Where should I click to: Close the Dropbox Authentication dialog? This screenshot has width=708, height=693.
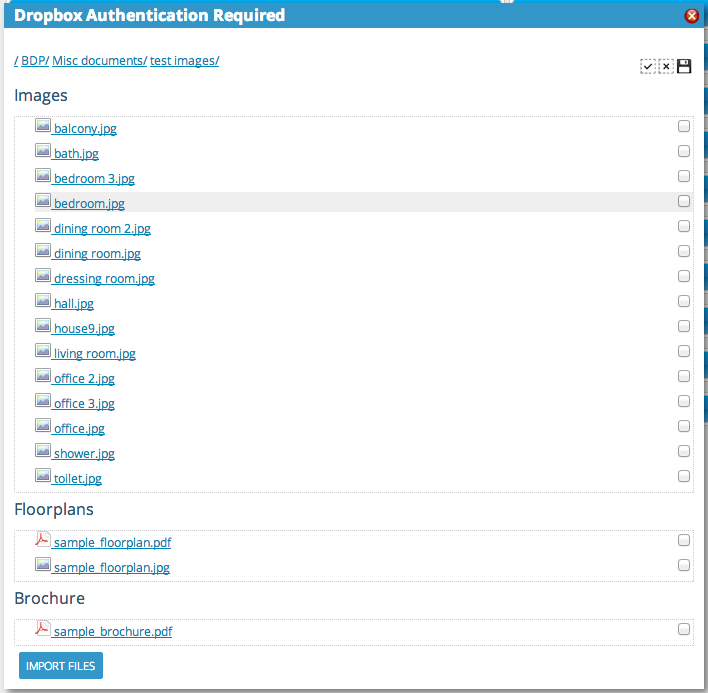click(691, 16)
